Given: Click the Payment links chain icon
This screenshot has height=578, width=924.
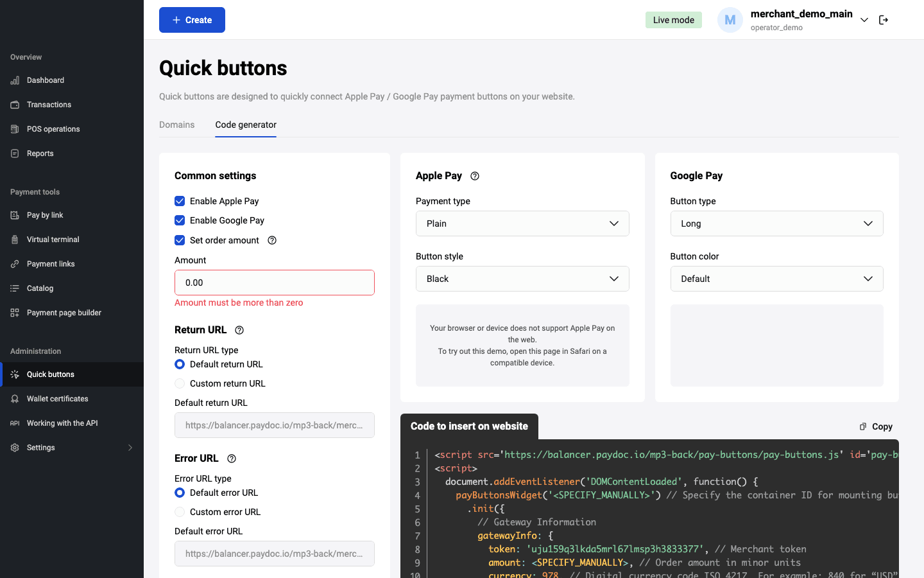Looking at the screenshot, I should 15,264.
